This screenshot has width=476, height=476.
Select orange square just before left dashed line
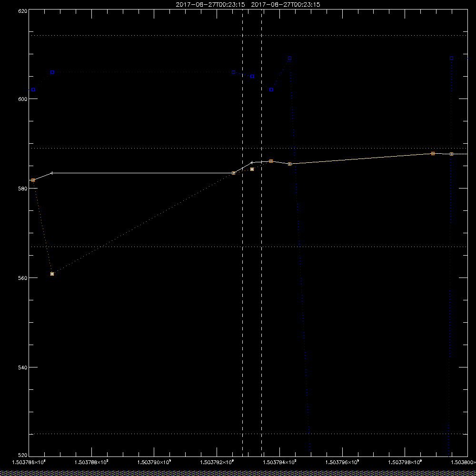pos(233,173)
